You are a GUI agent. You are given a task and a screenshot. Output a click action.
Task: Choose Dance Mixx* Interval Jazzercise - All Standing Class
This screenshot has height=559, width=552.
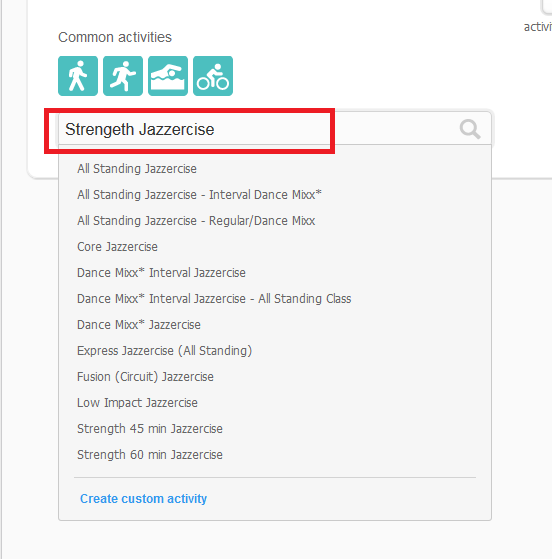(x=214, y=299)
